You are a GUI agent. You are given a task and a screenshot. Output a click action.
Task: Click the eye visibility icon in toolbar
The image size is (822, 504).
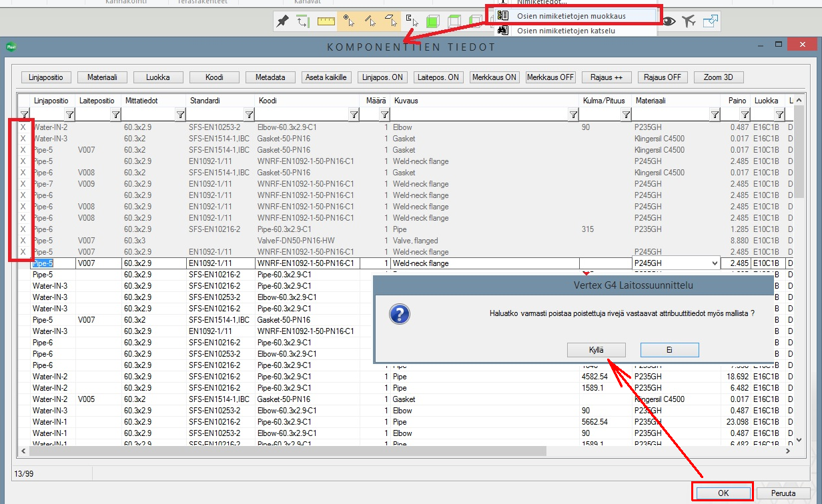669,21
